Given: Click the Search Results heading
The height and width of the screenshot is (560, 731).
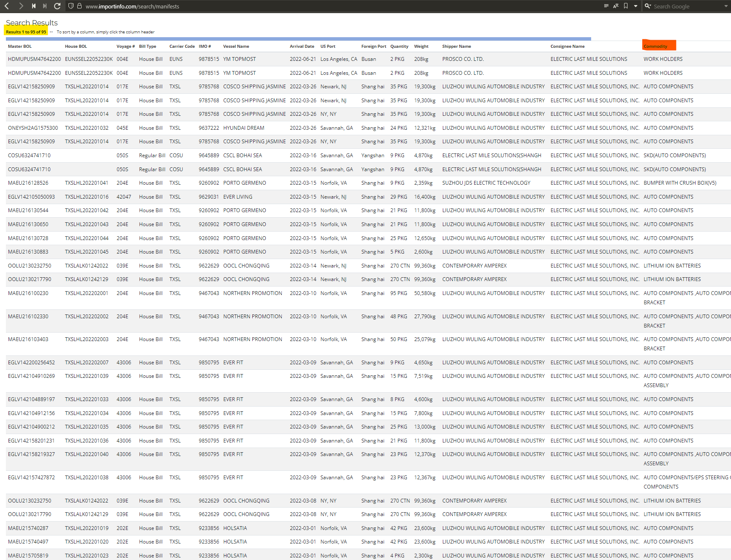Looking at the screenshot, I should (x=32, y=23).
